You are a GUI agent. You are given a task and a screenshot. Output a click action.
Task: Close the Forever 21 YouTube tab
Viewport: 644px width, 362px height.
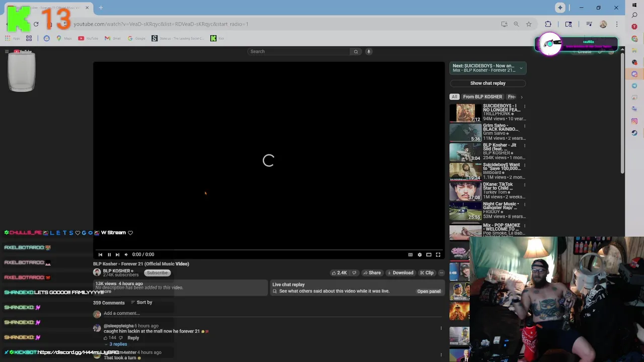click(x=87, y=8)
